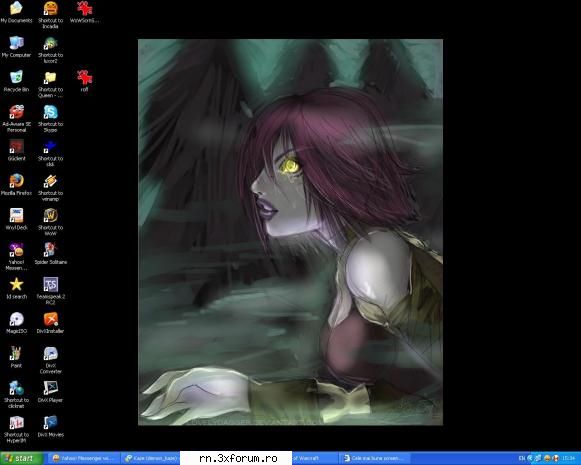Open the Paint shortcut icon

point(16,357)
